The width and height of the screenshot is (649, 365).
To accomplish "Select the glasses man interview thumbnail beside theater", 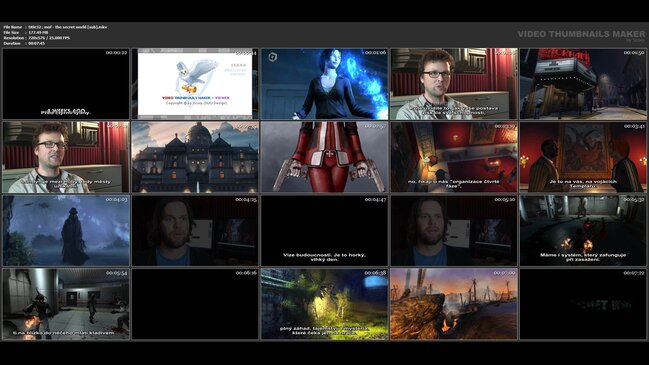I will click(454, 84).
